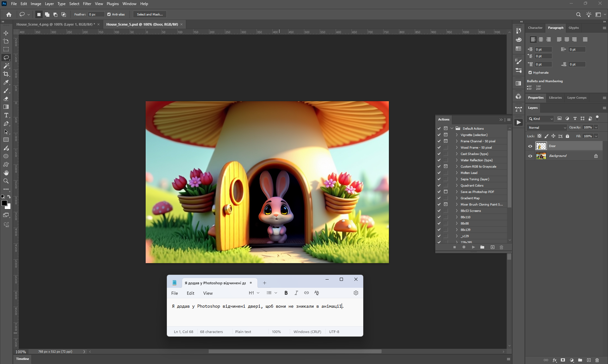Viewport: 608px width, 364px height.
Task: Select the Crop tool
Action: pos(6,74)
